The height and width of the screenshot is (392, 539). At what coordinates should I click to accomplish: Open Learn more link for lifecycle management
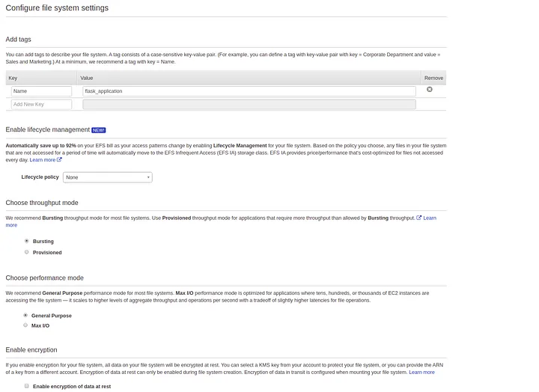coord(43,159)
